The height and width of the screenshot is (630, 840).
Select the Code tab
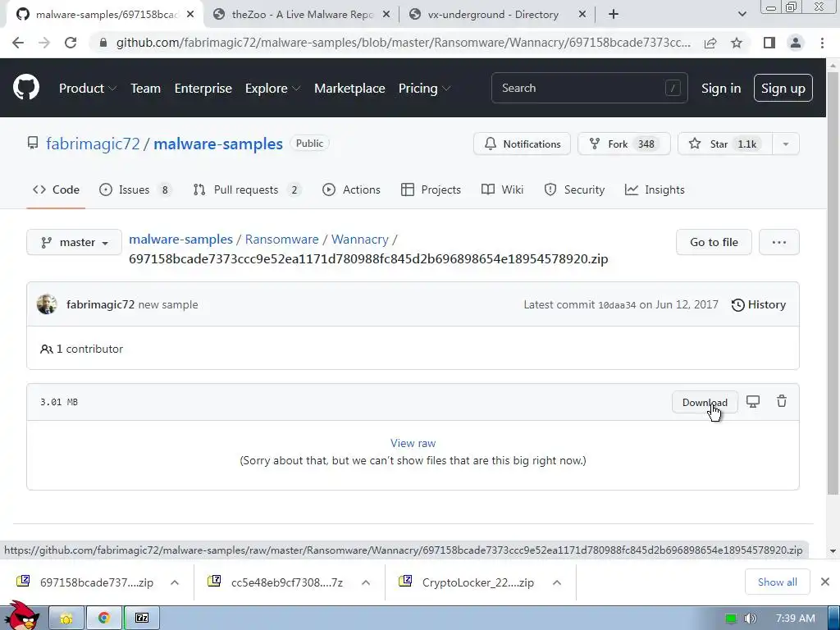(56, 189)
